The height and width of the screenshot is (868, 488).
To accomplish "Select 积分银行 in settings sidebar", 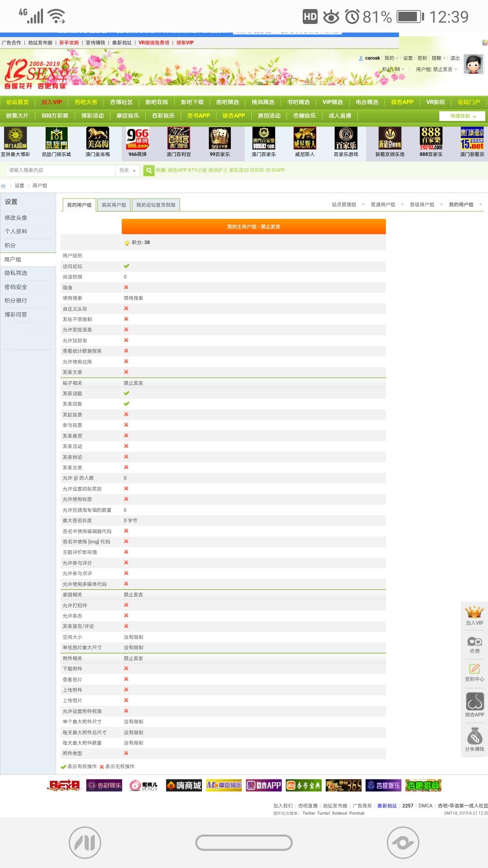I will pos(16,301).
